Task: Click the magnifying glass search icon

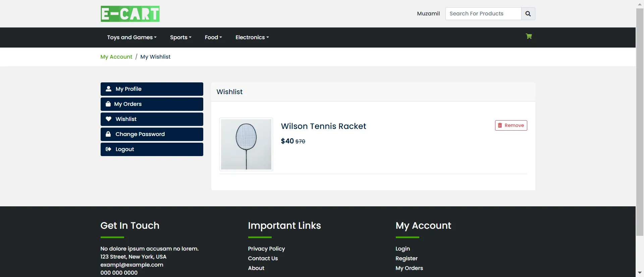Action: (528, 14)
